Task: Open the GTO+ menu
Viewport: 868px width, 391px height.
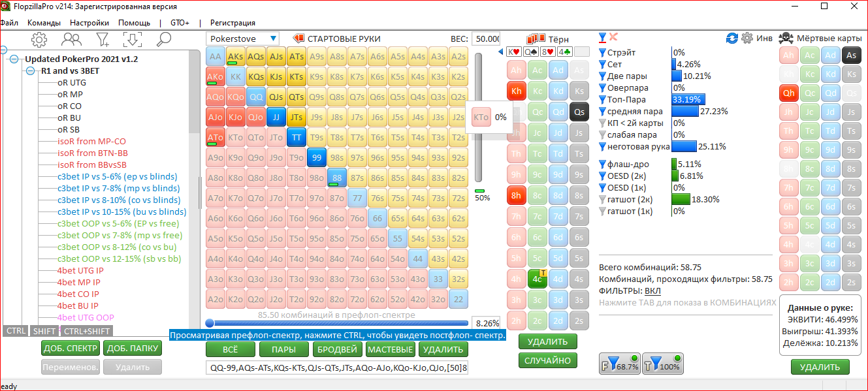Action: click(180, 22)
